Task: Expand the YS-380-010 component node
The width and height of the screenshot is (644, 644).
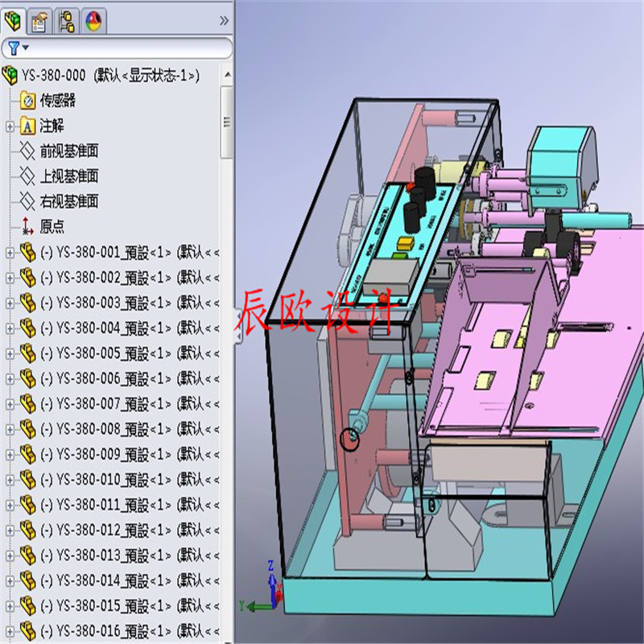Action: click(x=10, y=480)
